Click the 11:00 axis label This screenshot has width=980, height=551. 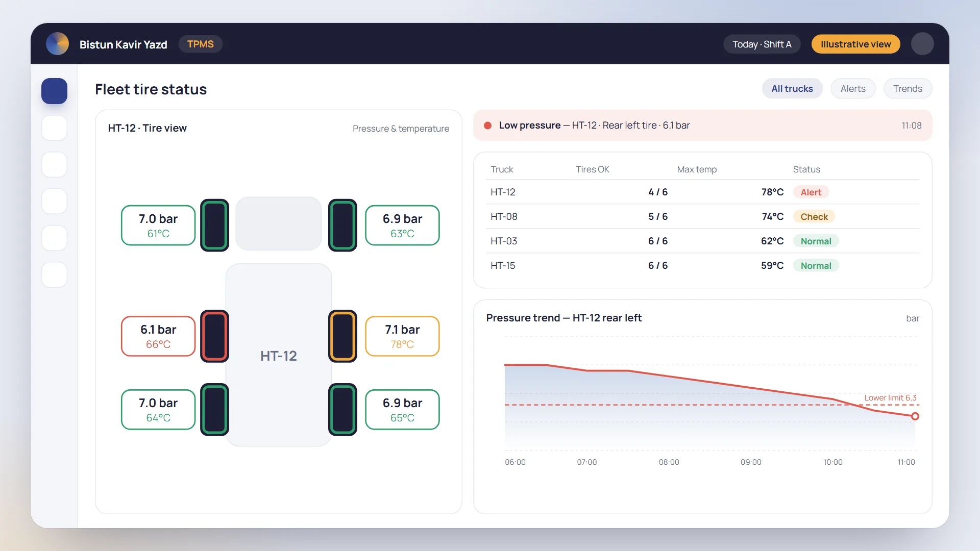point(906,462)
